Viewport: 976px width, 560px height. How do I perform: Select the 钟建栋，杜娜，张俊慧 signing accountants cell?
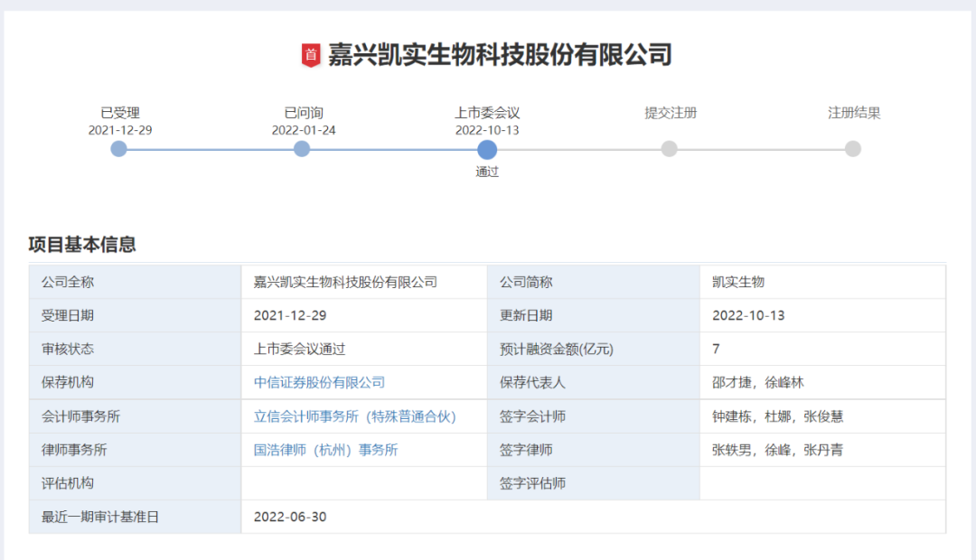(x=777, y=416)
